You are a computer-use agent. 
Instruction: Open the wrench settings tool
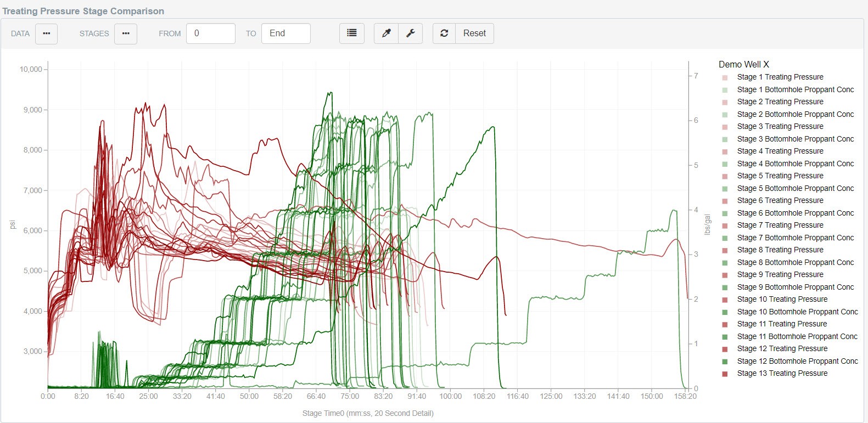coord(410,33)
